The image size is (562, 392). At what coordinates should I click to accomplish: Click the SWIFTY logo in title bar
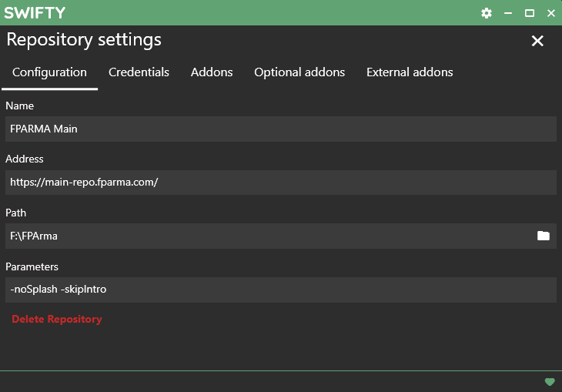(x=35, y=13)
